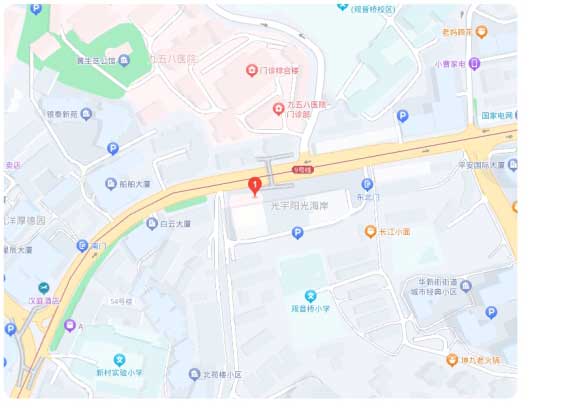Click the 东北门 gate marker
Image resolution: width=565 pixels, height=408 pixels.
[x=367, y=185]
